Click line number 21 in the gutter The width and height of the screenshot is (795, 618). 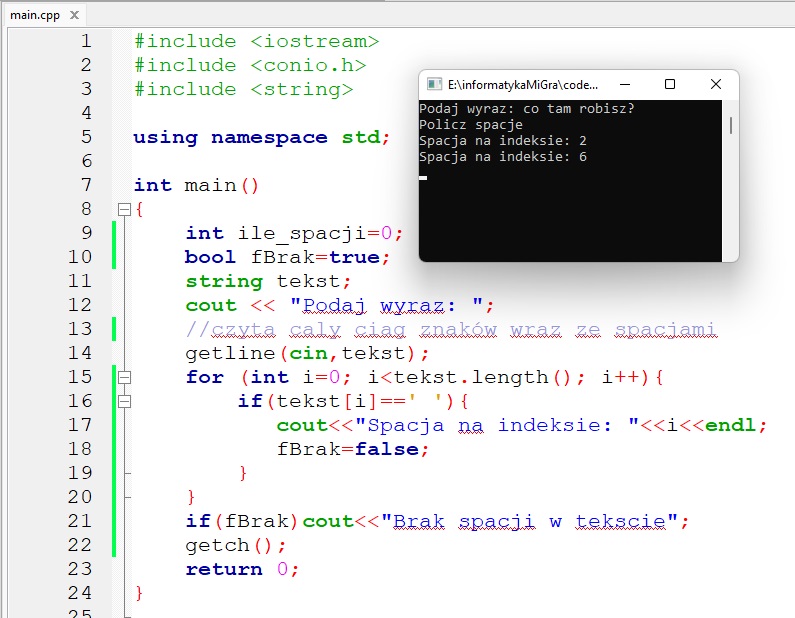(x=80, y=521)
